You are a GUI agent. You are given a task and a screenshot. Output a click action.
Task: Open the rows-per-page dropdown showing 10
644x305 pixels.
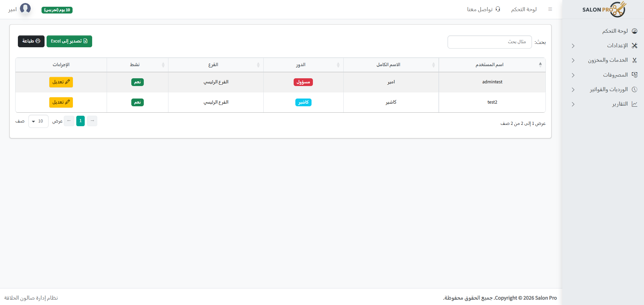coord(38,121)
